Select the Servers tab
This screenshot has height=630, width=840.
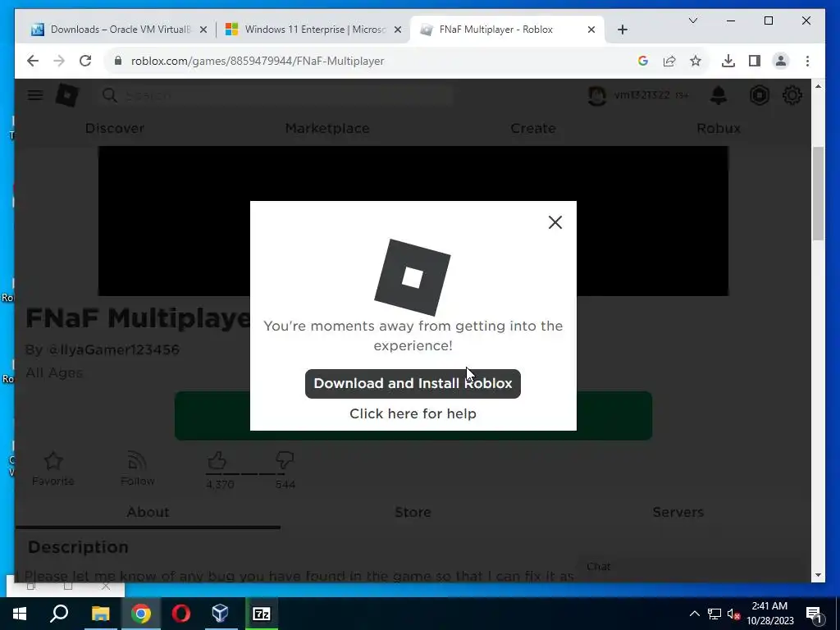pos(678,512)
